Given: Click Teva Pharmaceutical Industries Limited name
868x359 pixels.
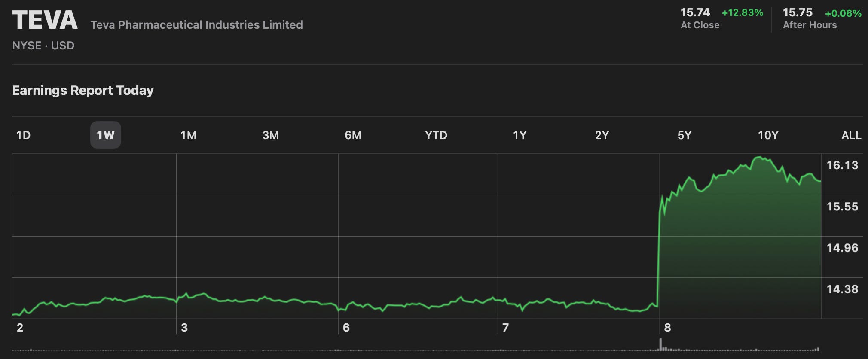Looking at the screenshot, I should (x=196, y=25).
